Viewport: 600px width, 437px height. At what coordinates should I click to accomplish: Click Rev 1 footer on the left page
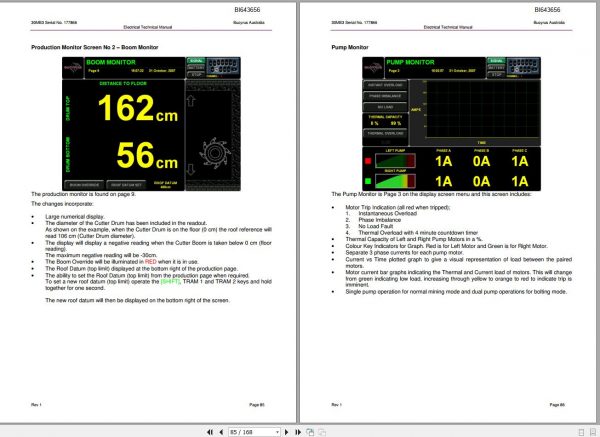pos(36,404)
